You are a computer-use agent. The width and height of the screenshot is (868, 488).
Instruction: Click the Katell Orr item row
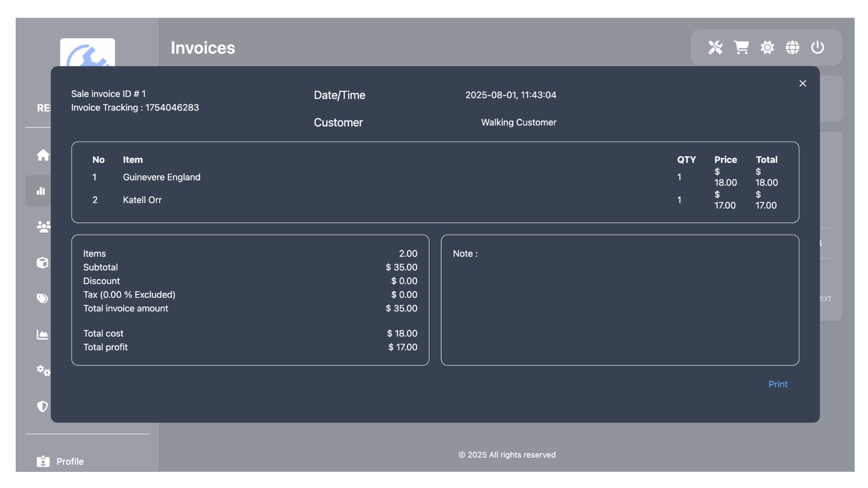142,200
